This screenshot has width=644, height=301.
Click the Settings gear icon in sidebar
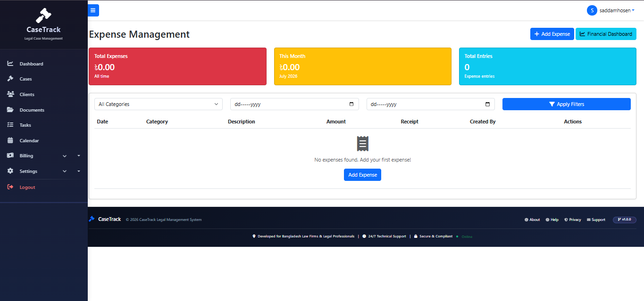(10, 171)
